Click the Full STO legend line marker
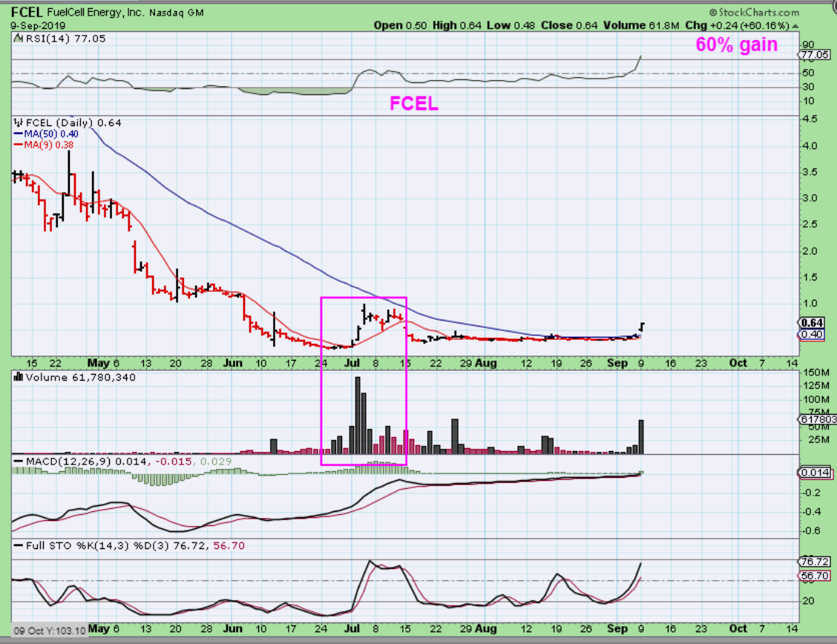837x644 pixels. coord(18,546)
